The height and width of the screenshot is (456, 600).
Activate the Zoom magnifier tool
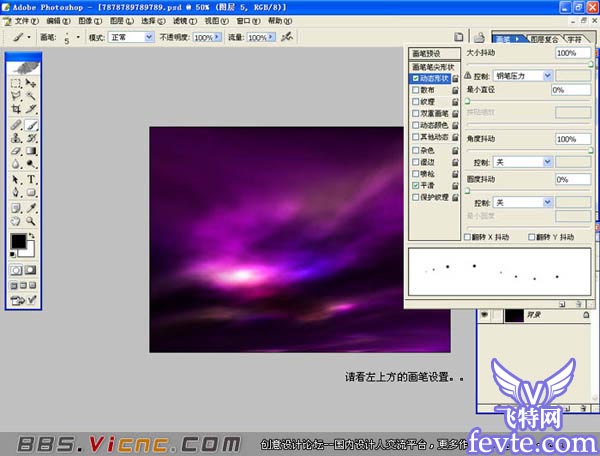[x=31, y=220]
